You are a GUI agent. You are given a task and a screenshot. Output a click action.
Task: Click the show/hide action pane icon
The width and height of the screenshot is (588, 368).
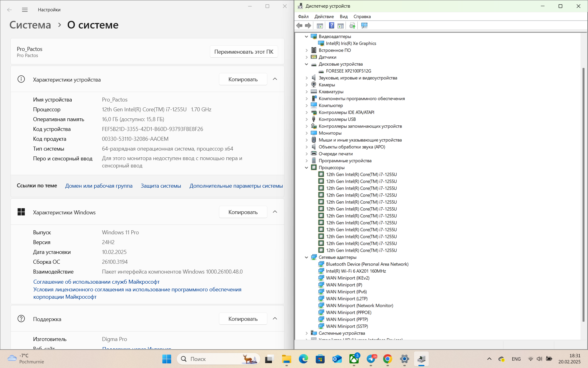[x=341, y=26]
